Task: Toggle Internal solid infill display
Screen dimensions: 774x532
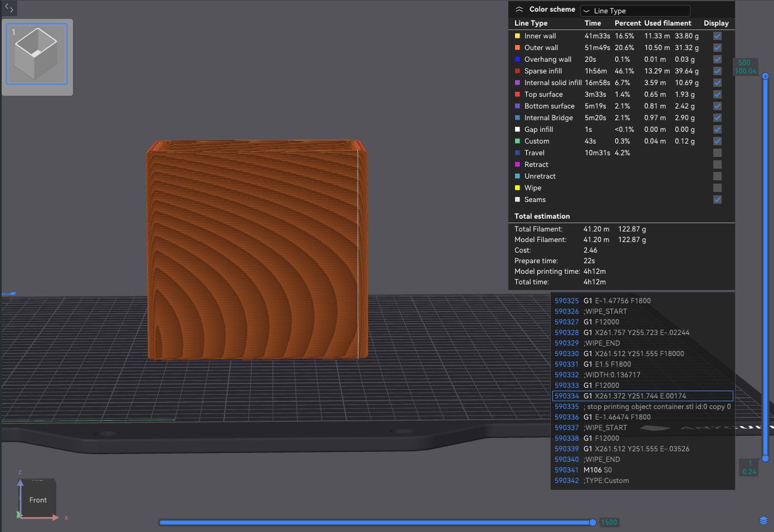Action: pos(717,82)
